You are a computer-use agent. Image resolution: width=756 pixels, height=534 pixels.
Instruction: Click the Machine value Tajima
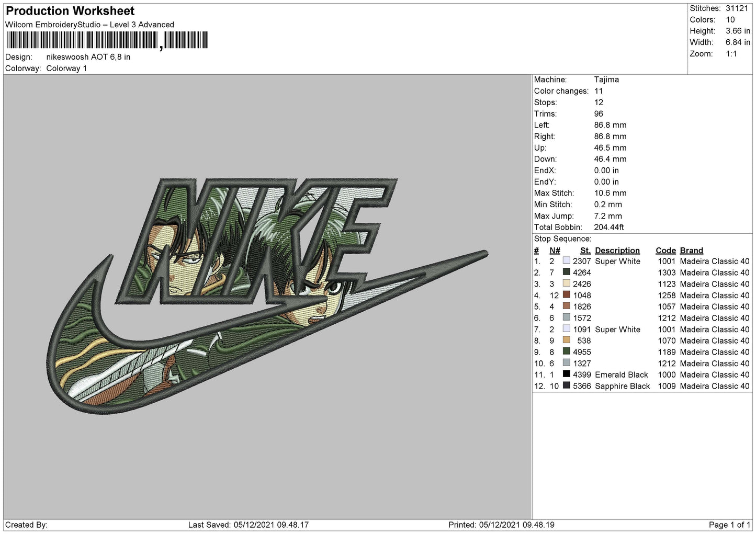pos(606,79)
